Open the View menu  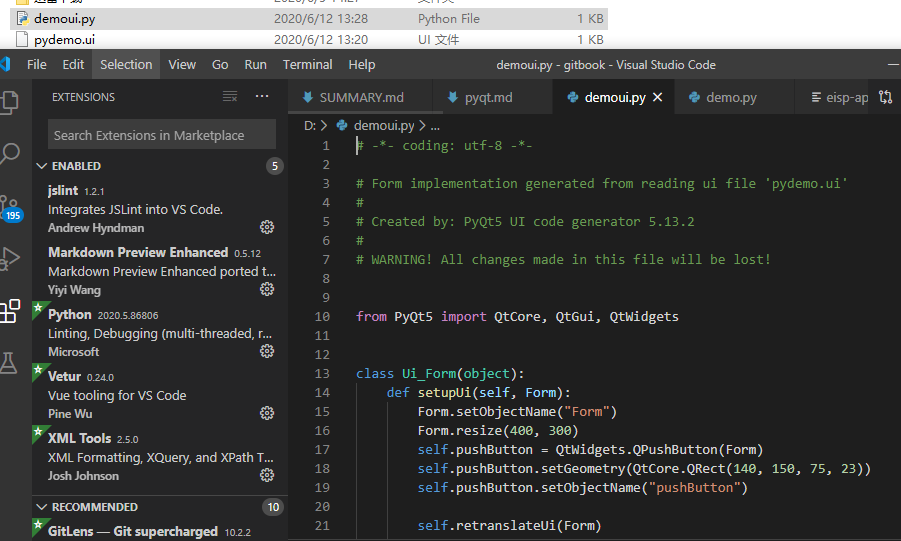pos(182,64)
